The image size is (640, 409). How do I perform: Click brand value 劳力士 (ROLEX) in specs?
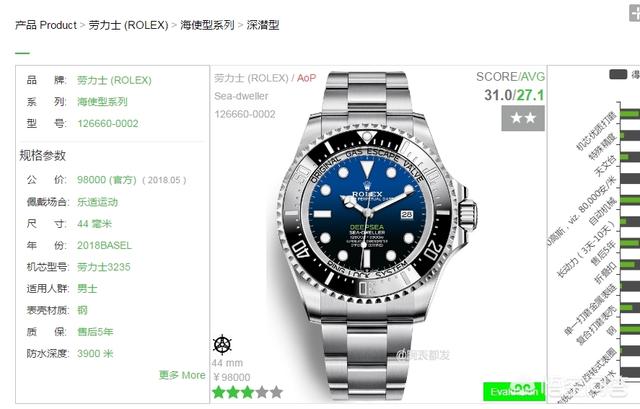(x=114, y=80)
